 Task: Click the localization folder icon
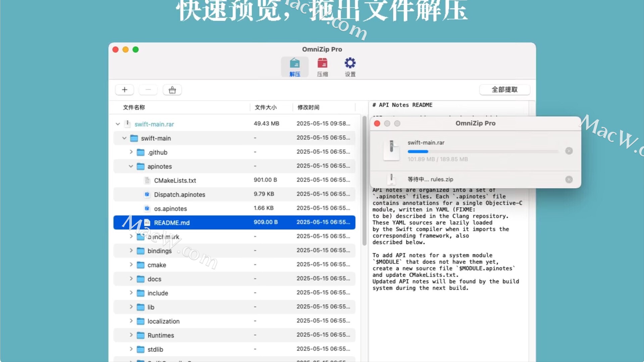141,321
